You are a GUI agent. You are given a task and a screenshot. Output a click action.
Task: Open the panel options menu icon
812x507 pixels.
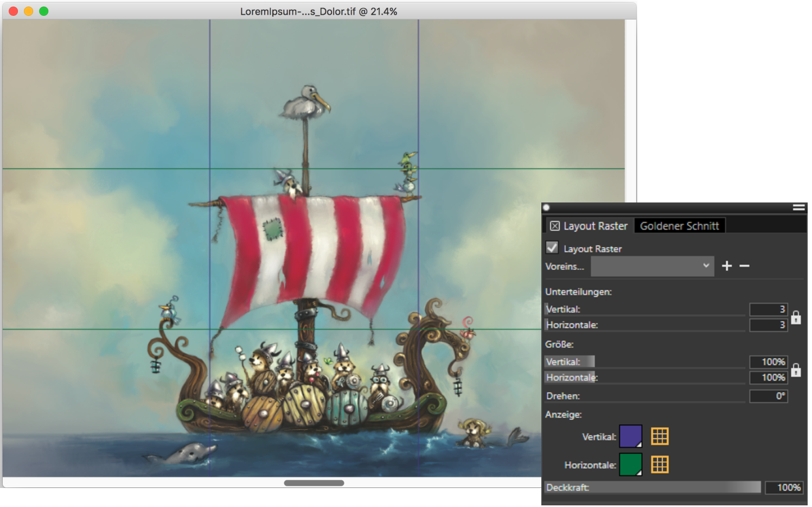(798, 207)
